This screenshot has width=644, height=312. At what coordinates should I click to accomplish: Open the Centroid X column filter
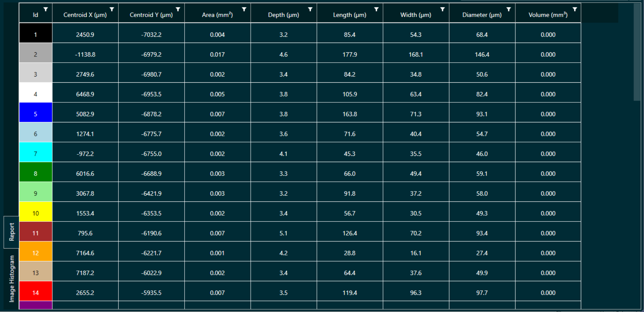(x=112, y=9)
